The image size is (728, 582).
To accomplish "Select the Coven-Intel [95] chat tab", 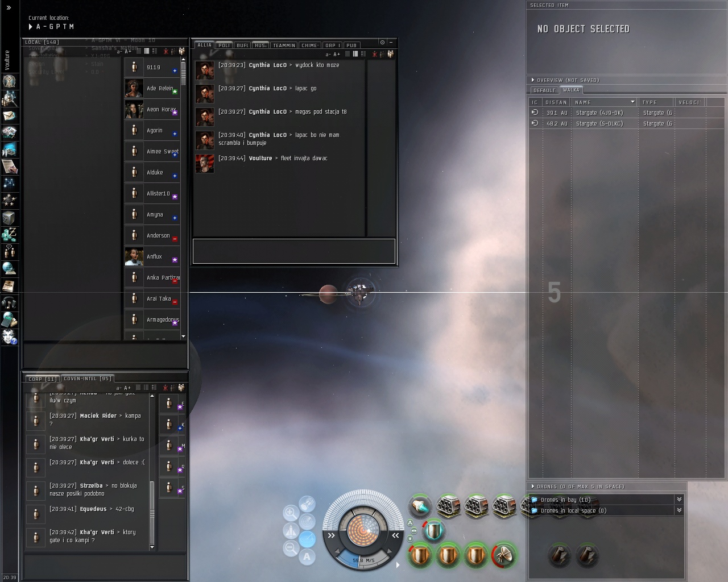I will click(x=88, y=379).
